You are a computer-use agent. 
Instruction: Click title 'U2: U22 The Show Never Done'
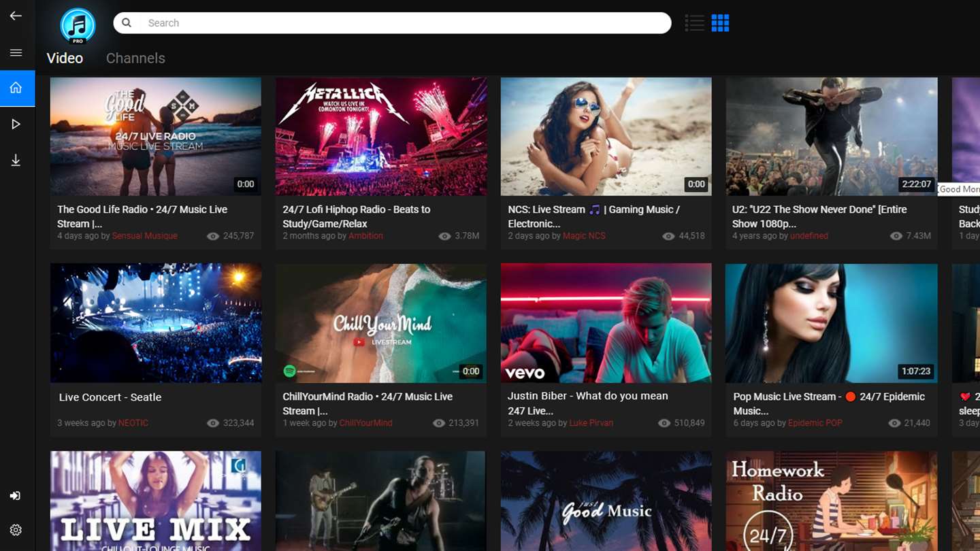[819, 216]
